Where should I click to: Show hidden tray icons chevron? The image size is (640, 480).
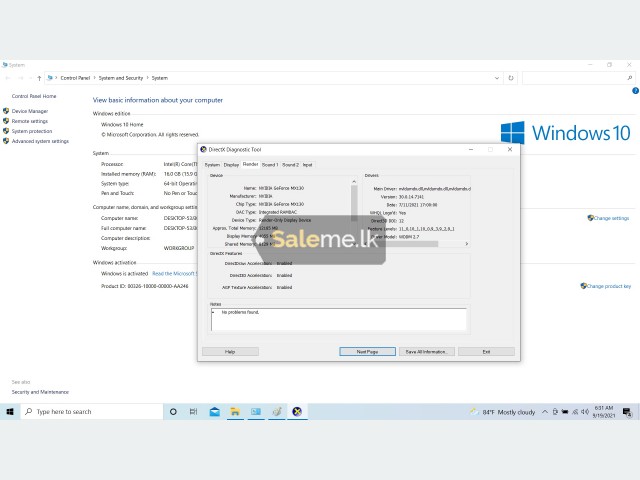[x=544, y=412]
